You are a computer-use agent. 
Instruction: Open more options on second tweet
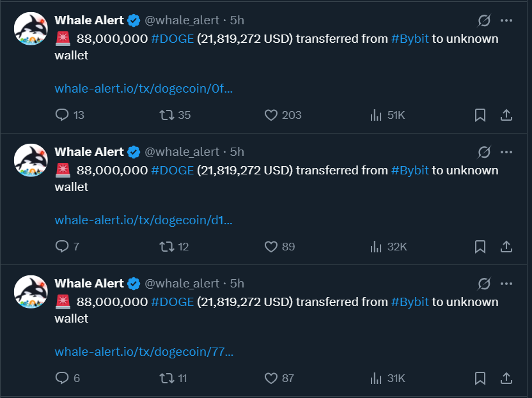506,152
